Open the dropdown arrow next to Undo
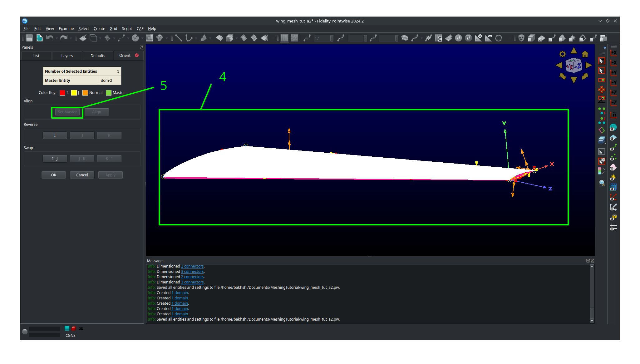The height and width of the screenshot is (364, 640). click(x=57, y=38)
